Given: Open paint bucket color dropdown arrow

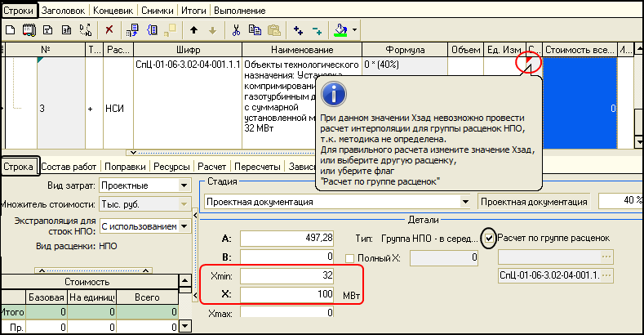Looking at the screenshot, I should (x=356, y=30).
